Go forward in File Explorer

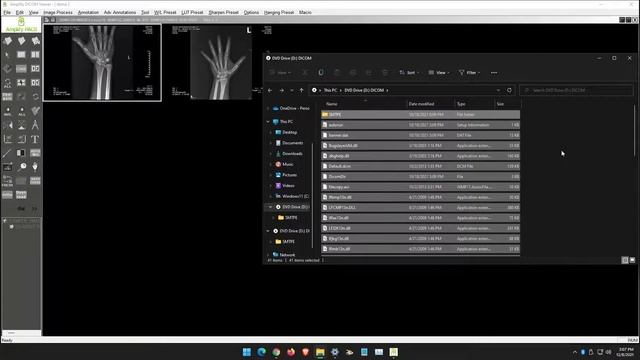tap(282, 90)
